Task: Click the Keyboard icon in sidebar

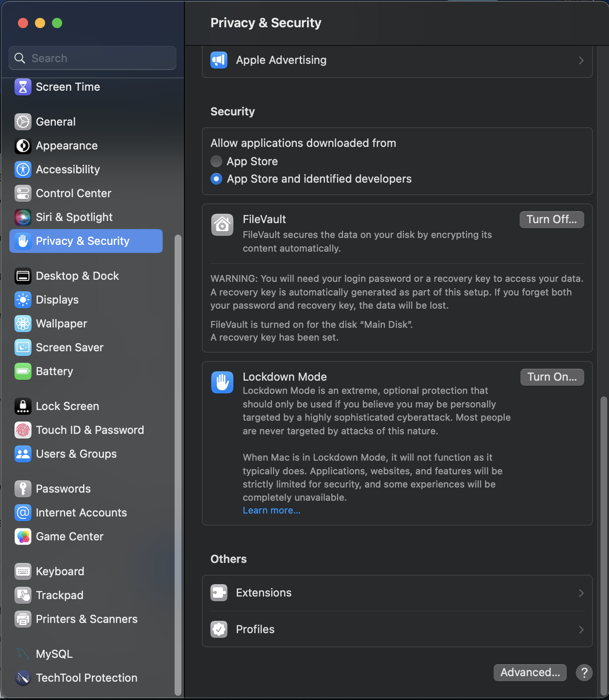Action: pyautogui.click(x=23, y=571)
